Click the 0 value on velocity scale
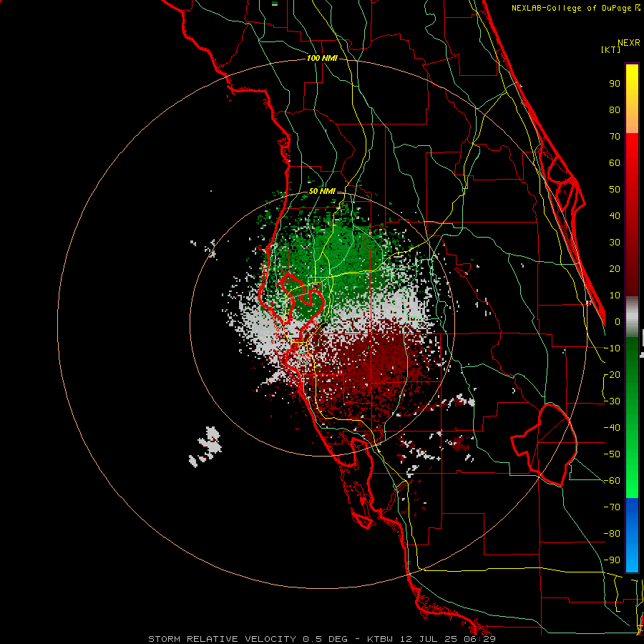This screenshot has height=644, width=644. pyautogui.click(x=618, y=322)
